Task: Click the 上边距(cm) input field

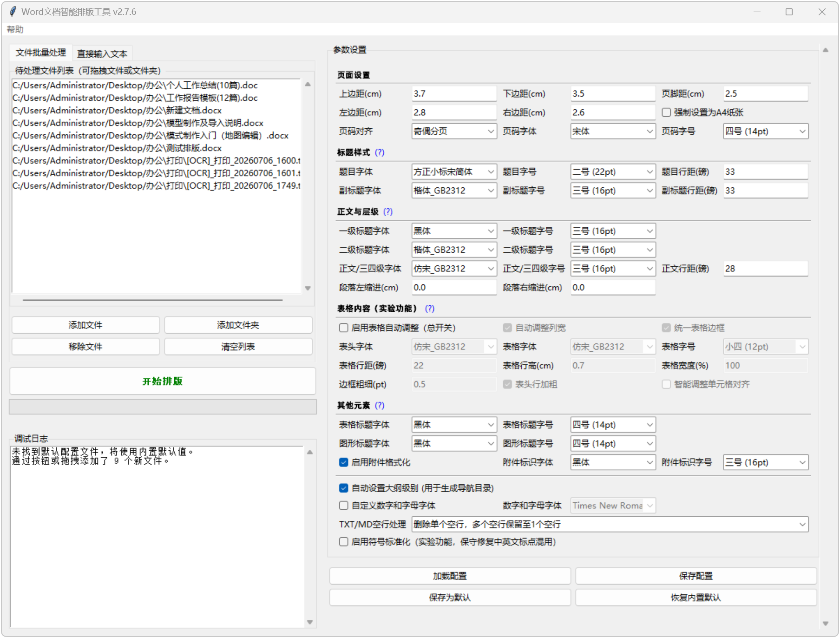Action: (x=454, y=94)
